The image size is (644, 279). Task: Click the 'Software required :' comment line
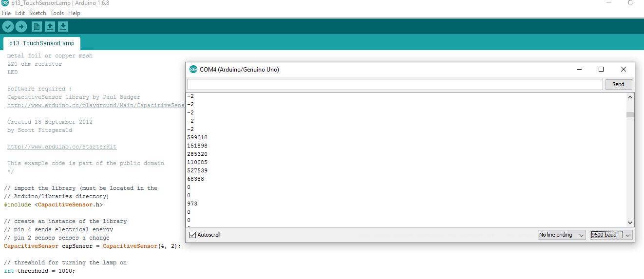[39, 89]
